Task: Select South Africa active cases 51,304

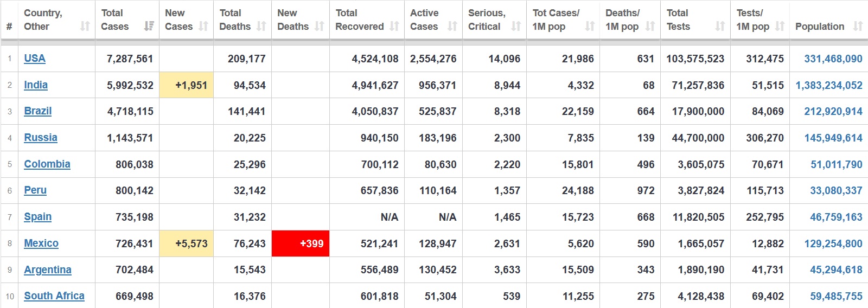Action: pyautogui.click(x=441, y=296)
